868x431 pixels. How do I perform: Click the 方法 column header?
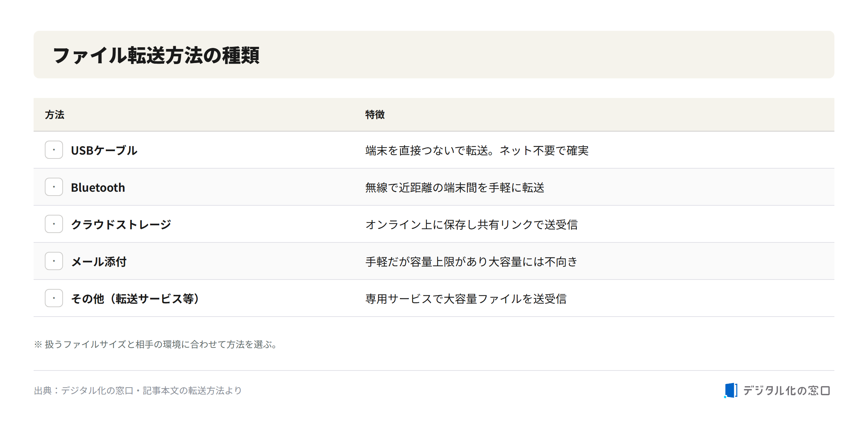coord(55,115)
